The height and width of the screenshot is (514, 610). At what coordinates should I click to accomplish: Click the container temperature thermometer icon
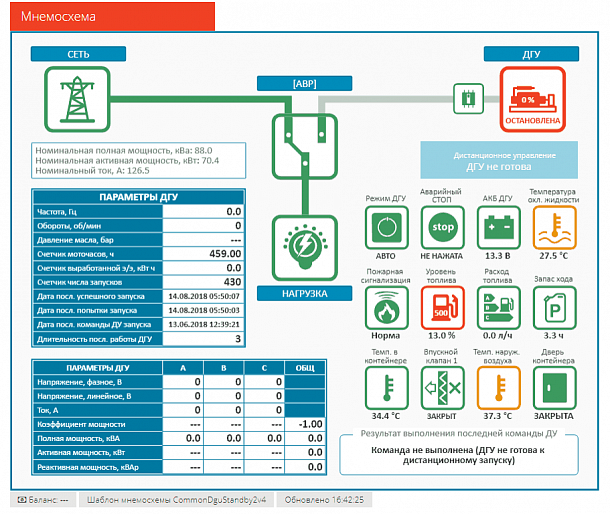point(386,388)
